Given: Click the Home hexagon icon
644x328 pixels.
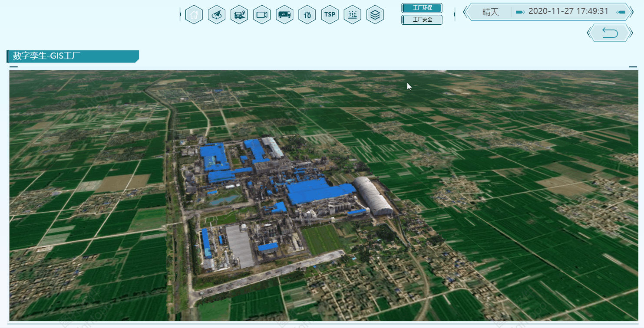Looking at the screenshot, I should click(x=194, y=15).
